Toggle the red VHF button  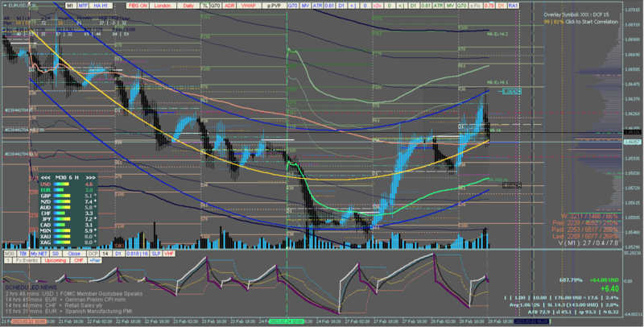click(x=169, y=254)
